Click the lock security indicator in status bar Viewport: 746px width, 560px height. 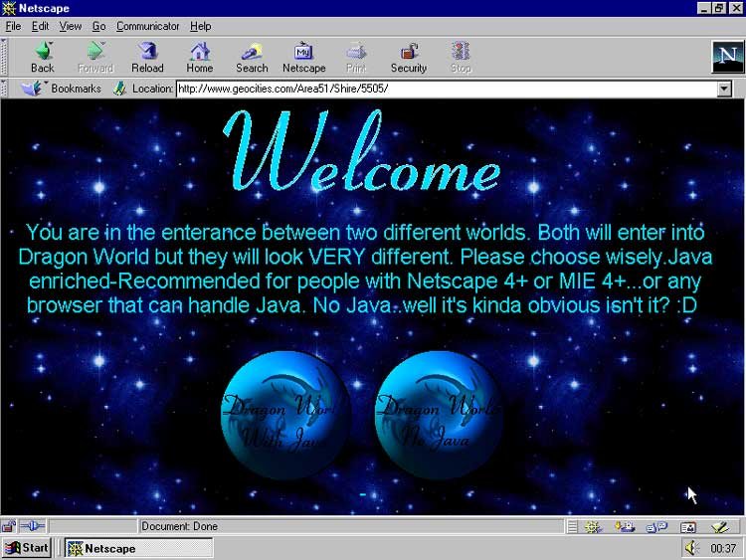point(9,526)
